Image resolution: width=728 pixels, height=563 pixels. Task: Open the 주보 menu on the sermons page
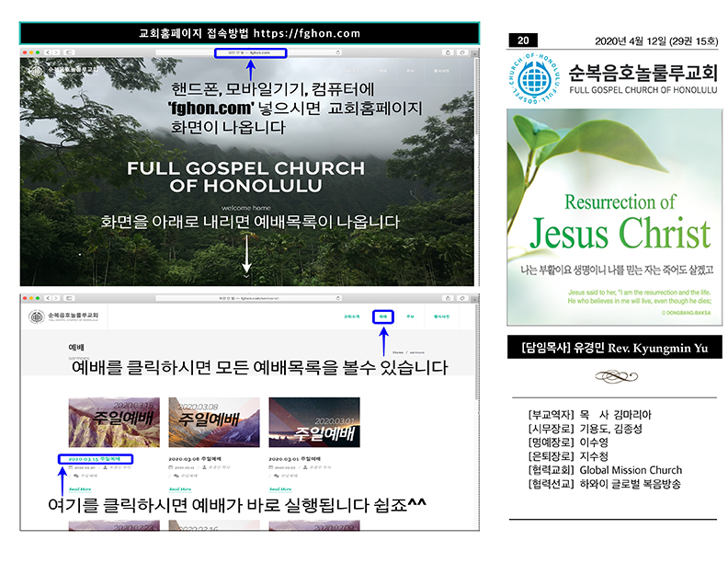click(x=410, y=316)
